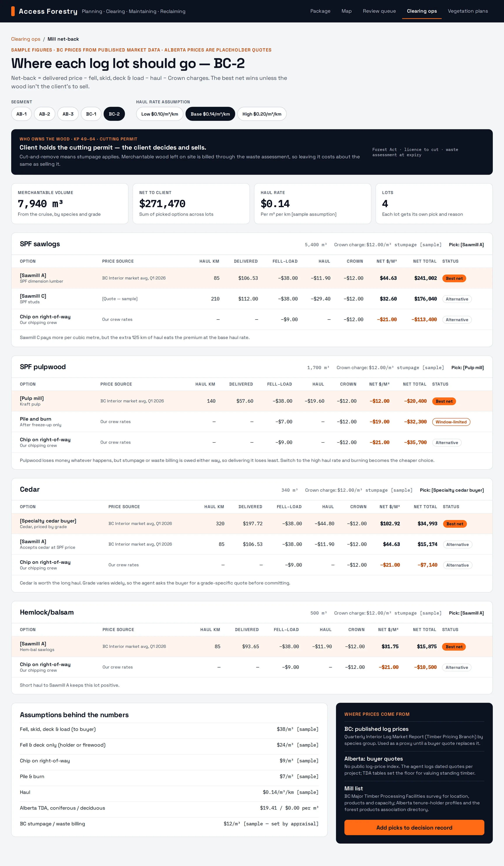This screenshot has width=504, height=866.
Task: Click the Window-limited status badge
Action: click(451, 422)
